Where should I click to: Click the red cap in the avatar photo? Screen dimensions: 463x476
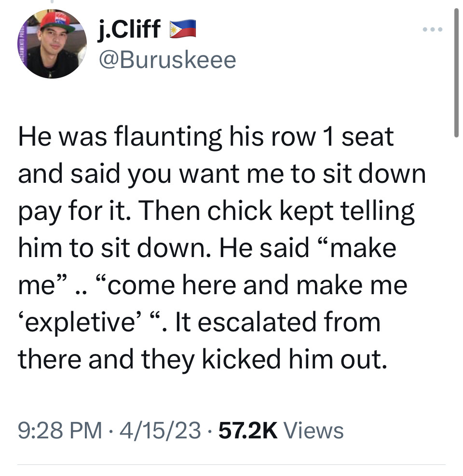(x=56, y=22)
